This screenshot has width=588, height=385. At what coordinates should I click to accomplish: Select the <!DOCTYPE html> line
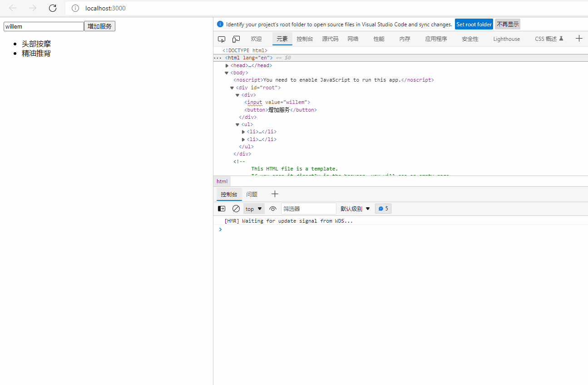pyautogui.click(x=245, y=50)
